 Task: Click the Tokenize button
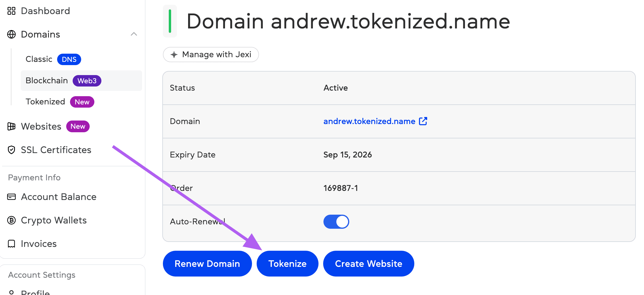(287, 264)
